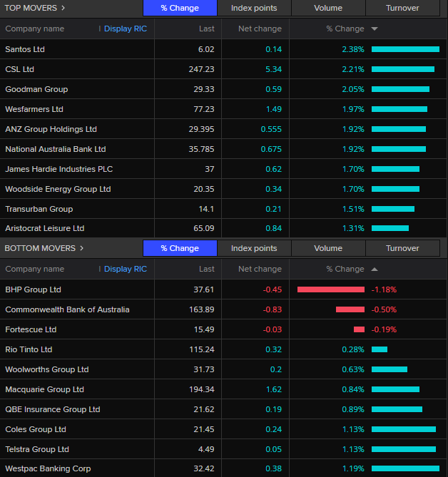Open Woolworths Group Ltd entry
The height and width of the screenshot is (477, 448).
tap(47, 369)
